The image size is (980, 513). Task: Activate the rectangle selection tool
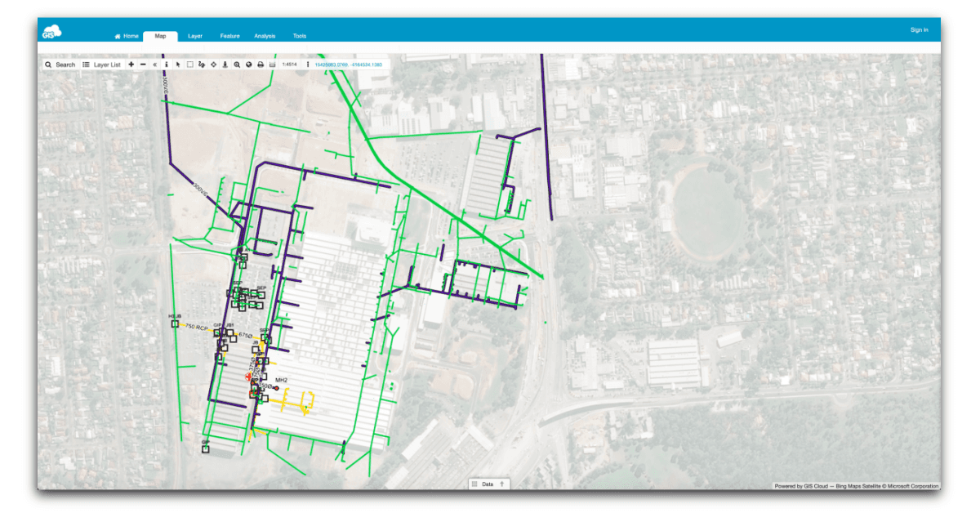click(190, 65)
